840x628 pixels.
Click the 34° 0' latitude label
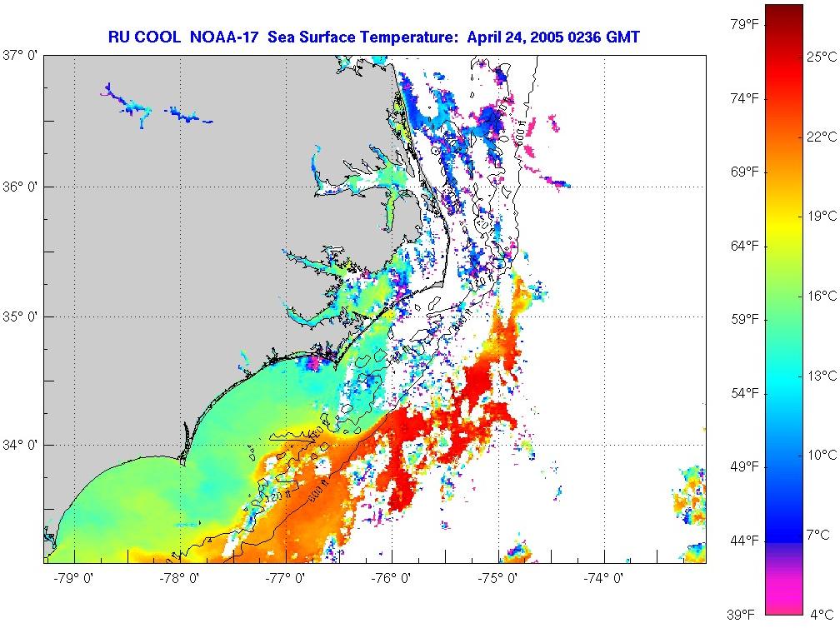pos(20,445)
